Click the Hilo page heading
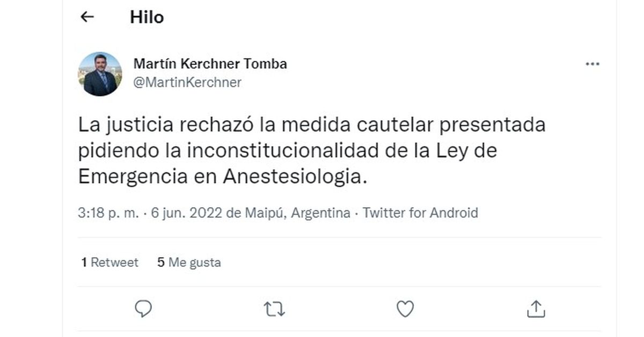644x337 pixels. (x=147, y=17)
